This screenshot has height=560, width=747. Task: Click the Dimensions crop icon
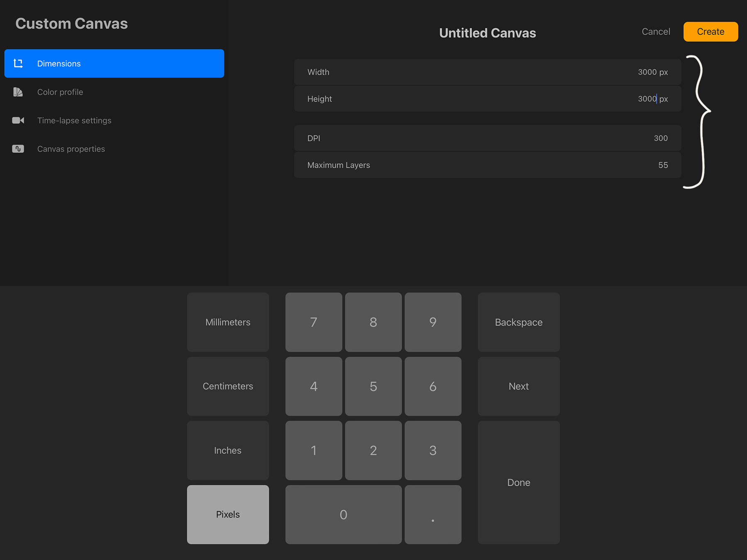(18, 64)
